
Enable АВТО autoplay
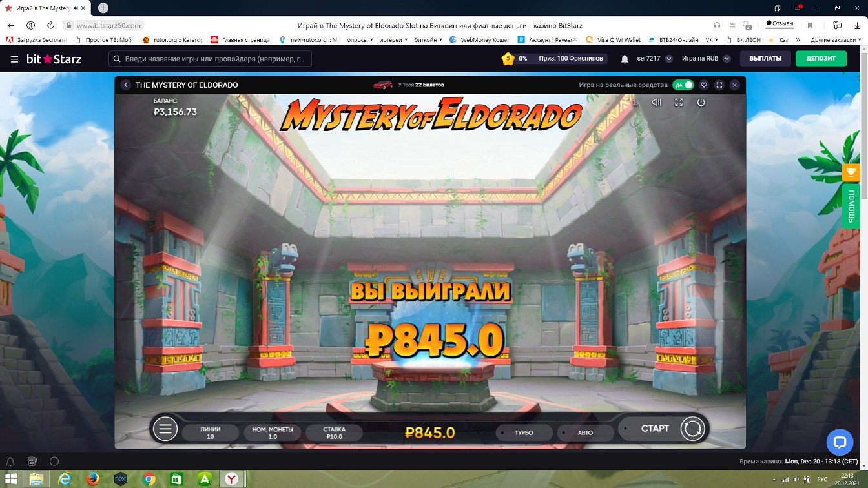tap(584, 432)
